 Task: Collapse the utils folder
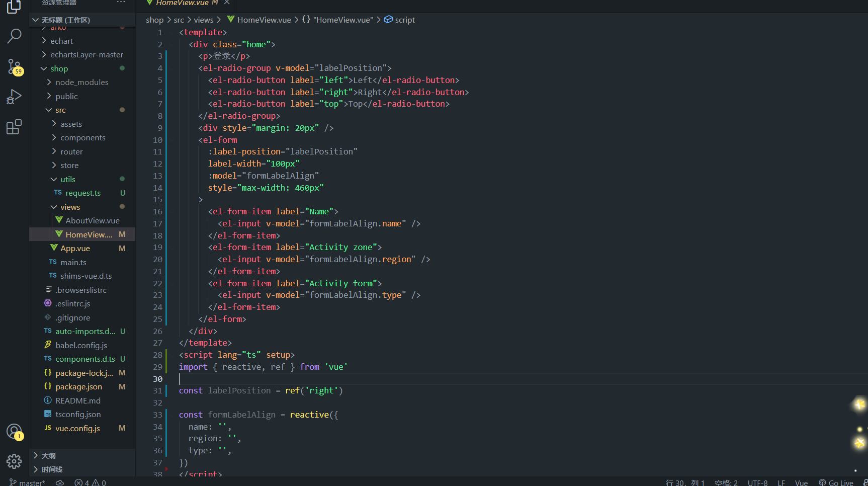[83, 179]
